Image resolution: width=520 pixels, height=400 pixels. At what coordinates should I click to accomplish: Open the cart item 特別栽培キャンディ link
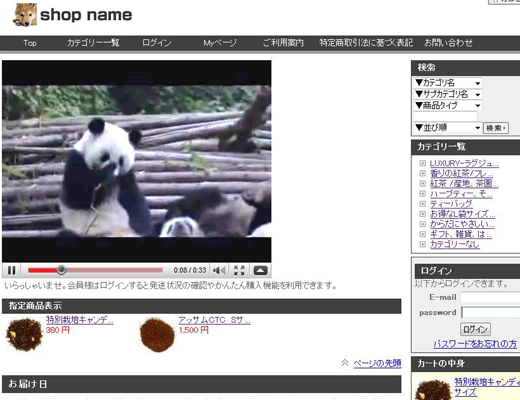[487, 387]
